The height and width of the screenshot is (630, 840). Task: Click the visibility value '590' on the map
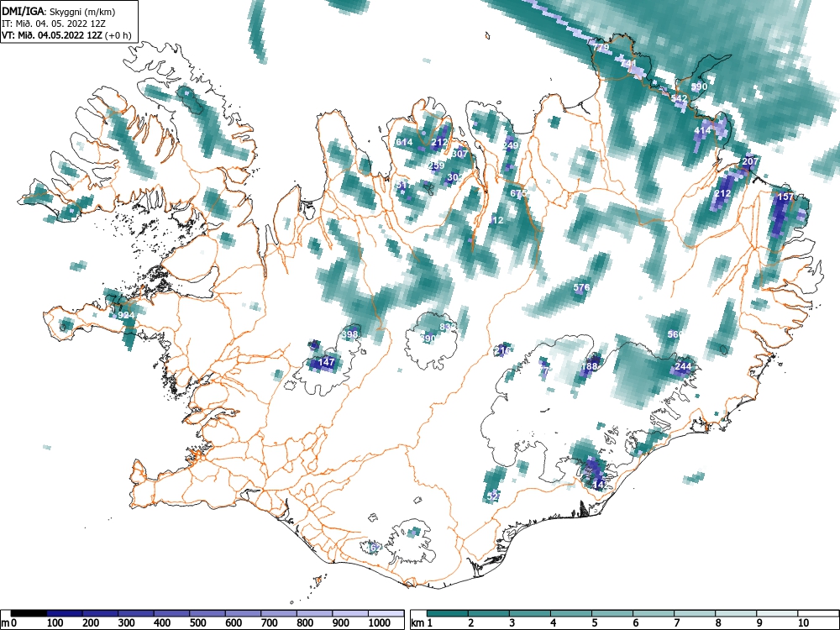pos(699,87)
